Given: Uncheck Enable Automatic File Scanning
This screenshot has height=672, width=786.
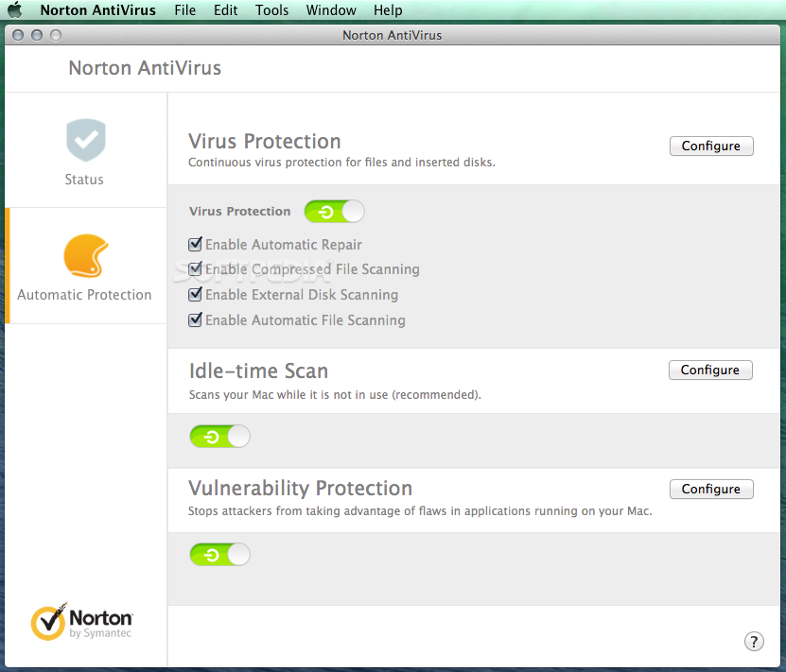Looking at the screenshot, I should coord(196,320).
